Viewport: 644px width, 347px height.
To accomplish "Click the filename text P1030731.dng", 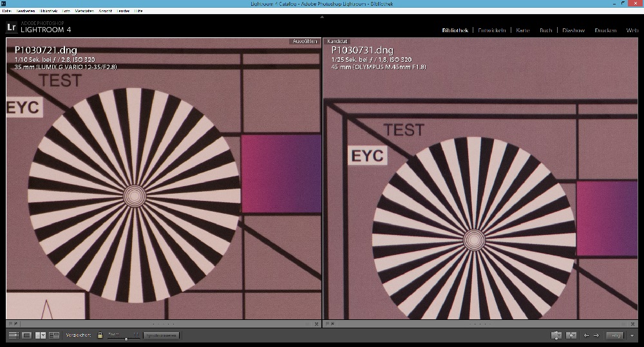I will (x=362, y=50).
